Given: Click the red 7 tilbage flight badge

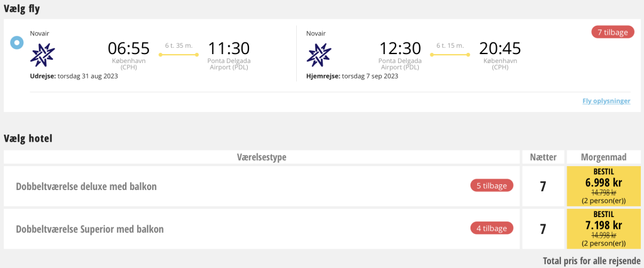Looking at the screenshot, I should pyautogui.click(x=613, y=31).
